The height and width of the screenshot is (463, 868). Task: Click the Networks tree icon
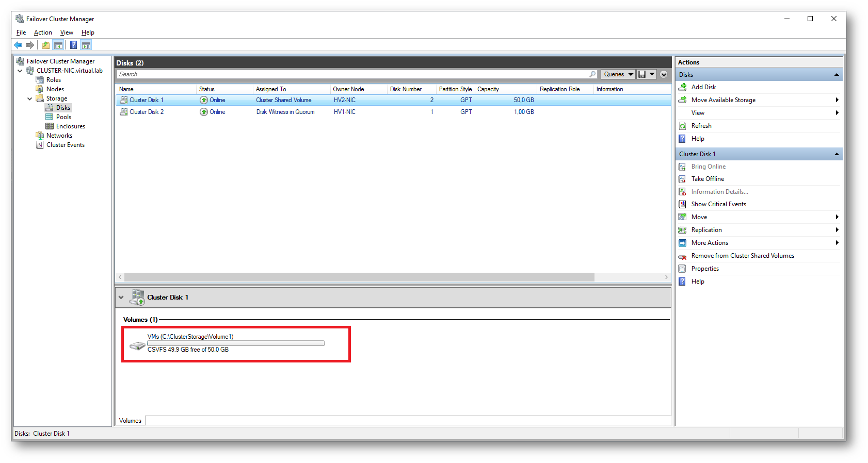point(40,136)
